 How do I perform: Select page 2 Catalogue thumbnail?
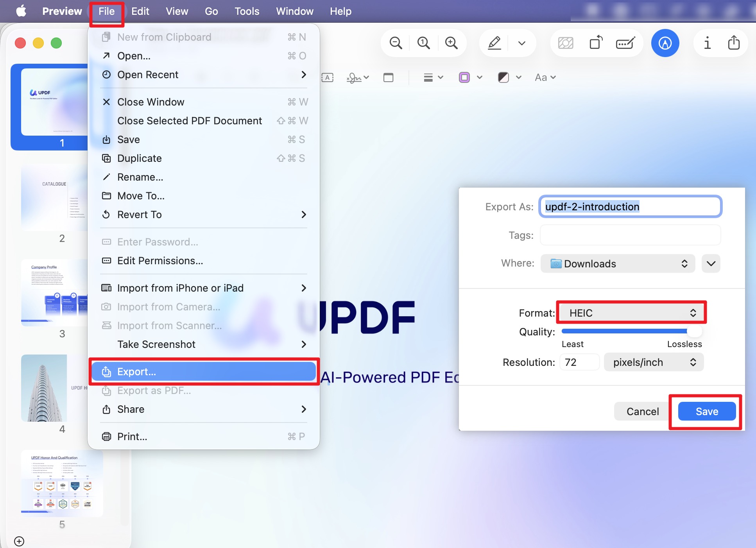coord(54,198)
